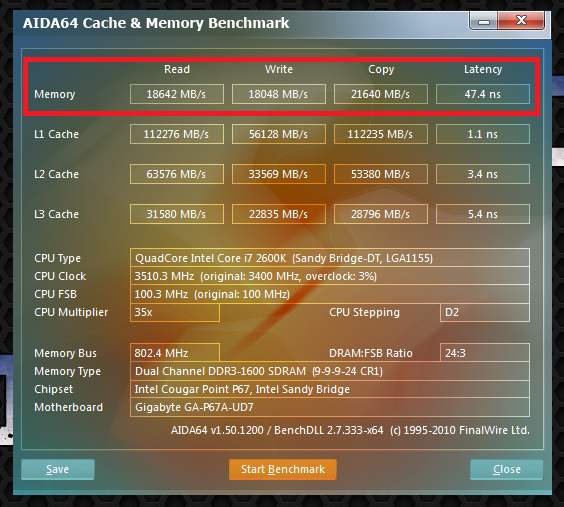Image resolution: width=564 pixels, height=507 pixels.
Task: Click the CPU Type field showing i7 2600K
Action: tap(329, 258)
